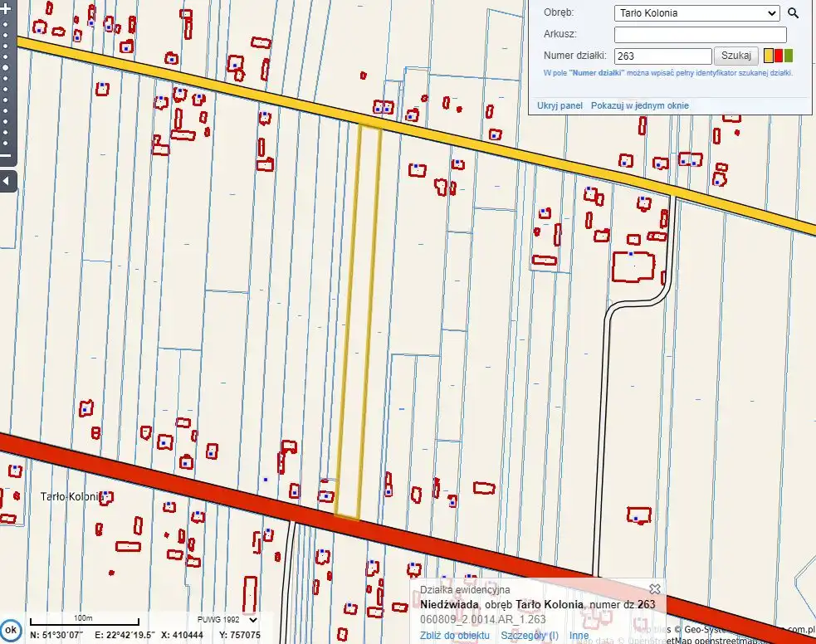
Task: Click the round OK icon
Action: pos(10,630)
